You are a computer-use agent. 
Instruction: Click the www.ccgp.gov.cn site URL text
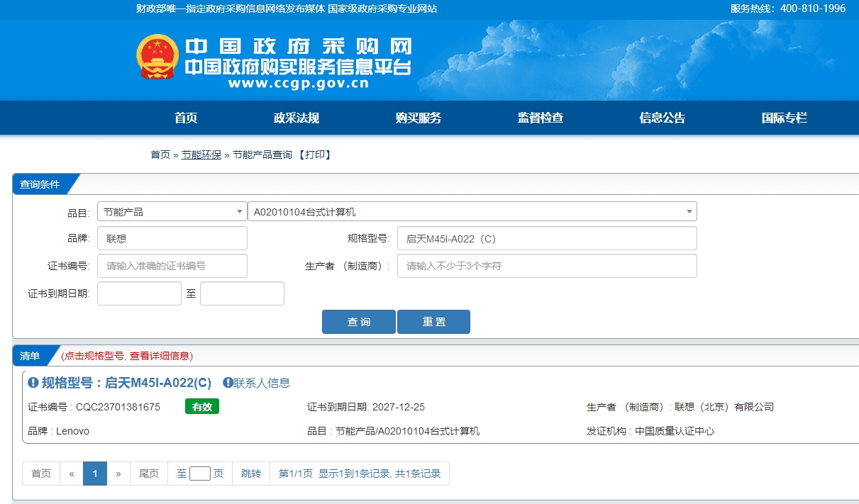pyautogui.click(x=299, y=83)
